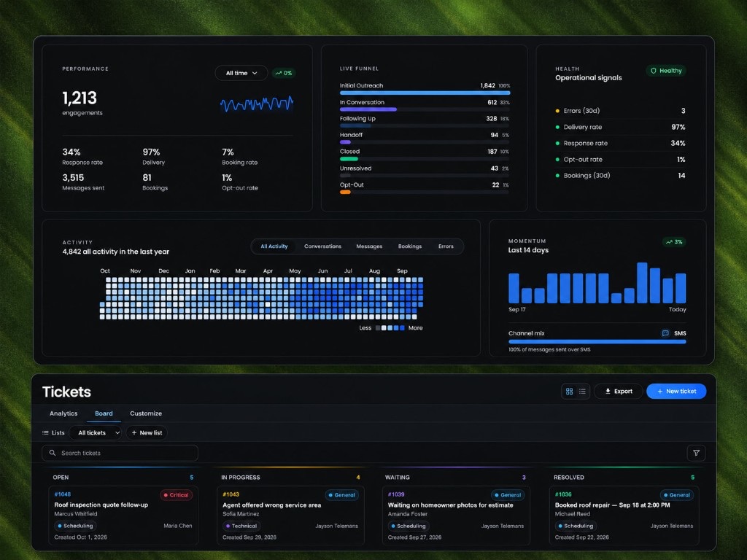
Task: Select the All Activity filter
Action: [274, 246]
